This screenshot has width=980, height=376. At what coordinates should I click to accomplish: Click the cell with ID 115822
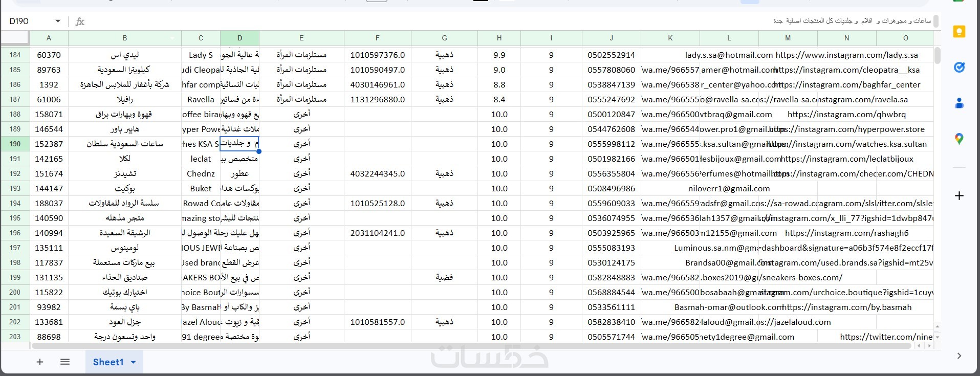[49, 292]
